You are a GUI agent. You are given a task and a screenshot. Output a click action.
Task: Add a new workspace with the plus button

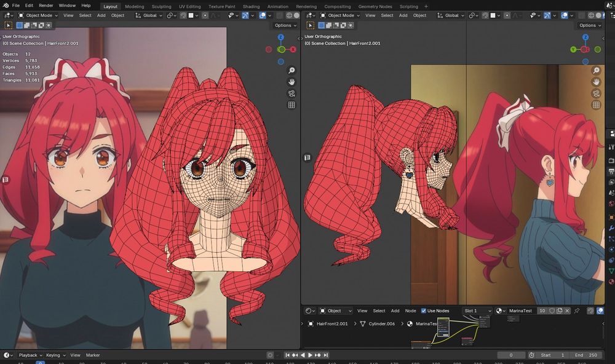426,6
